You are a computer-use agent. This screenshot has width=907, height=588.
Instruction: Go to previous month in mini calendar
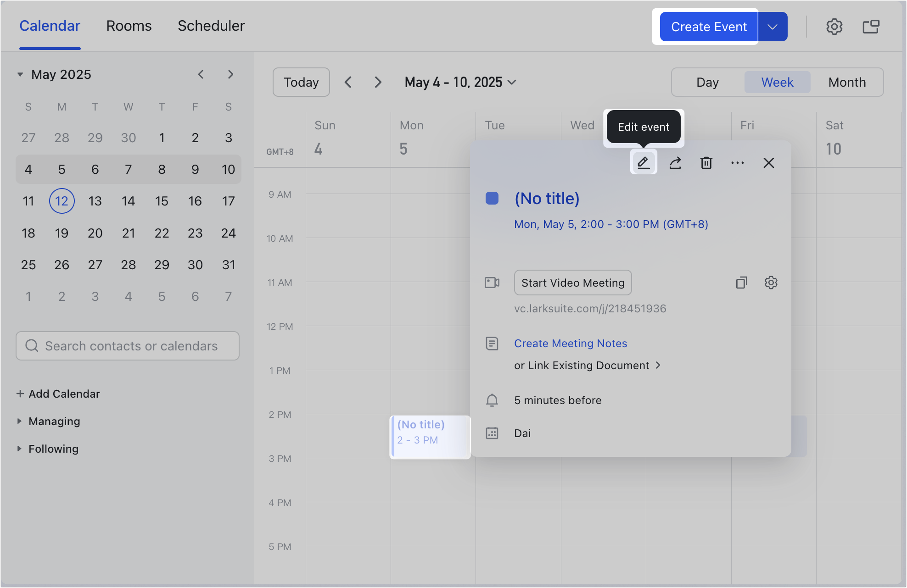201,74
